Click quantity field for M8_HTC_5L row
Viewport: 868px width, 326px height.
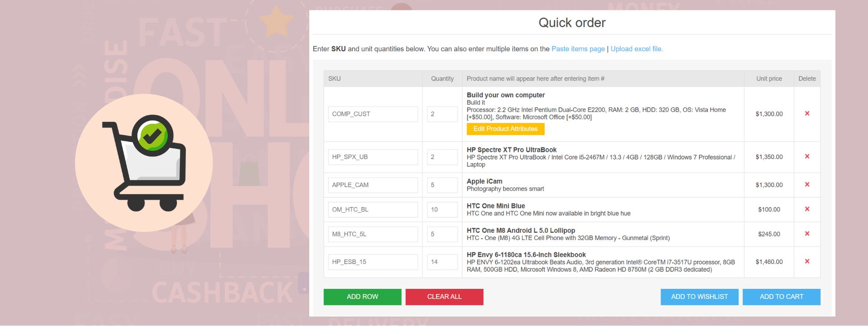point(442,234)
